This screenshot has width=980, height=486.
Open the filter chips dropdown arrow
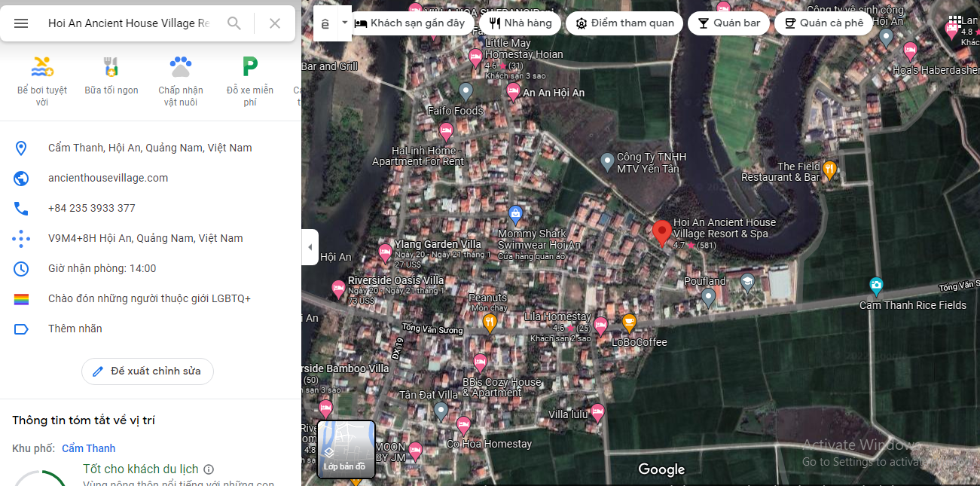click(x=345, y=23)
